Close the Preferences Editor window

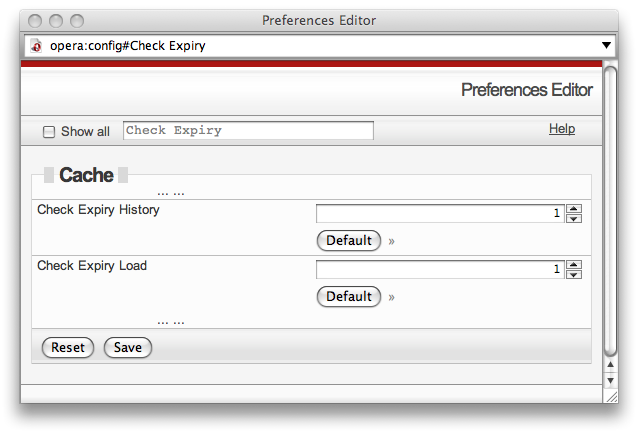35,21
